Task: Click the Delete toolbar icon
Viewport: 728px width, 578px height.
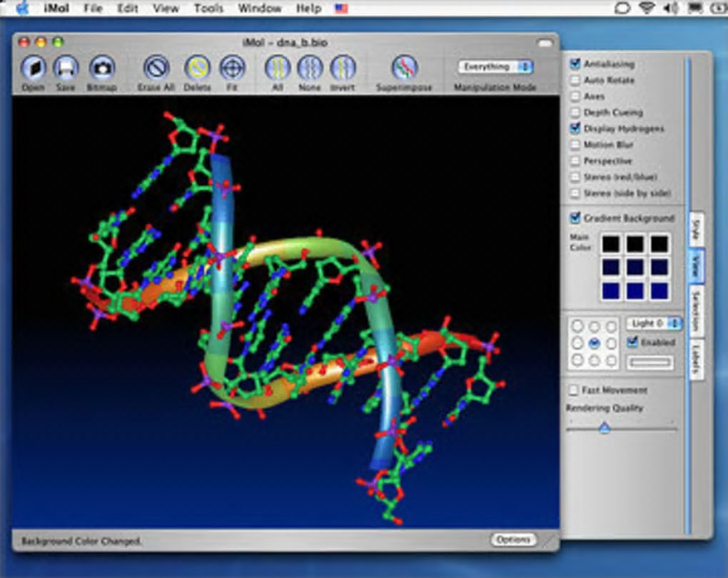Action: click(197, 69)
